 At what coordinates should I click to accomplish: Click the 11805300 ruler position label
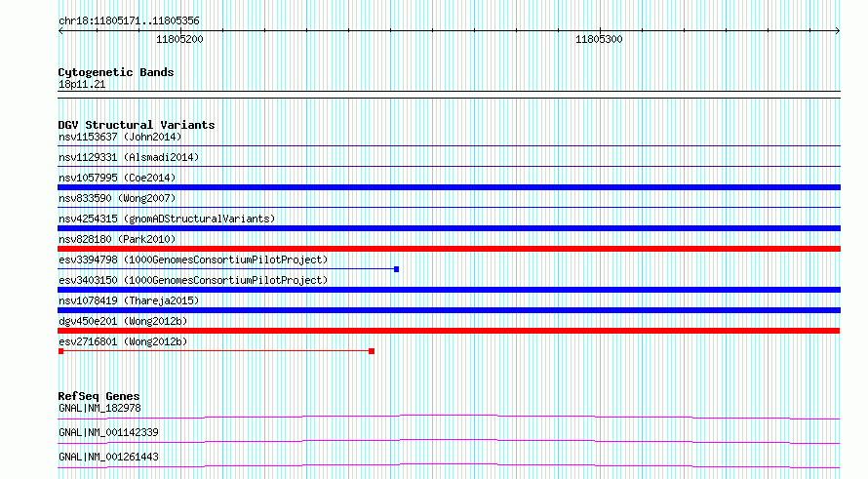click(x=599, y=39)
